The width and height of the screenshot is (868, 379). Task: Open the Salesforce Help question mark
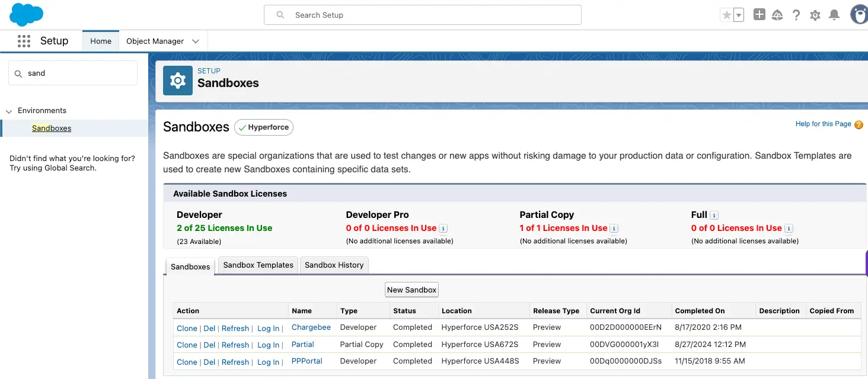coord(796,15)
